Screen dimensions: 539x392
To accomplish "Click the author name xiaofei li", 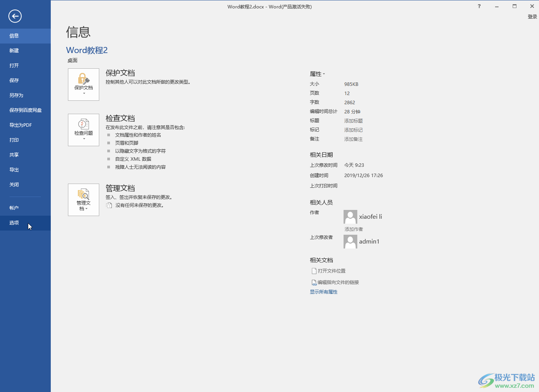I will tap(371, 217).
